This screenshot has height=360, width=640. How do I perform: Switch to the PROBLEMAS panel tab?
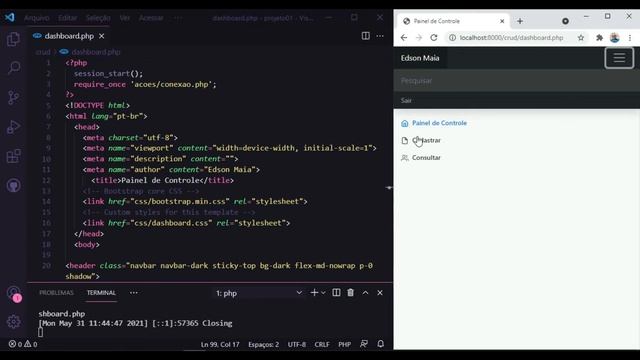point(56,293)
